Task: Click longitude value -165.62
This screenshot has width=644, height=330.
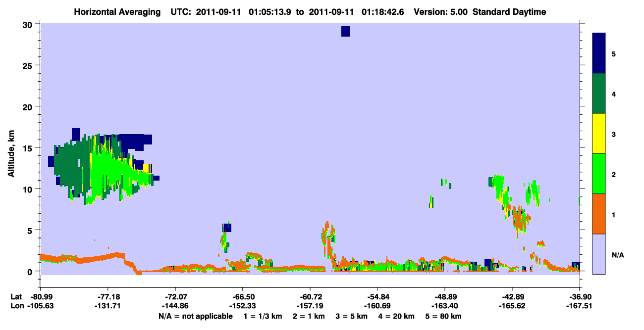Action: tap(512, 306)
